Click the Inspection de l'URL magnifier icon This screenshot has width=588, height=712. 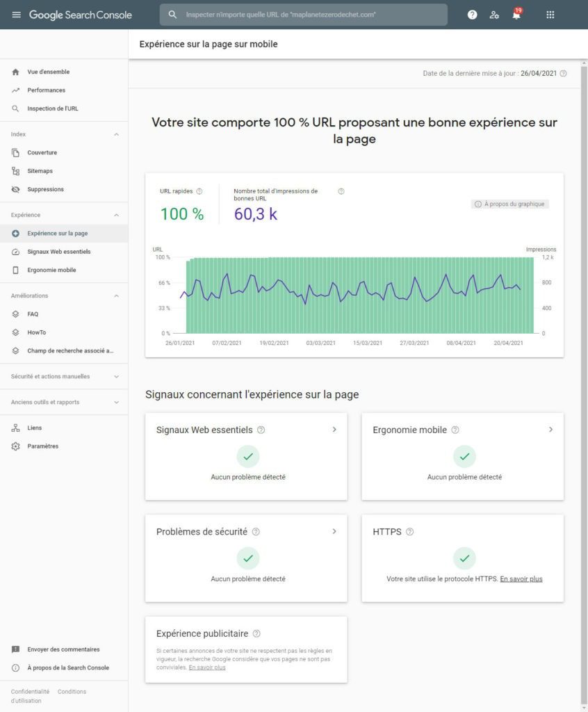click(x=15, y=108)
